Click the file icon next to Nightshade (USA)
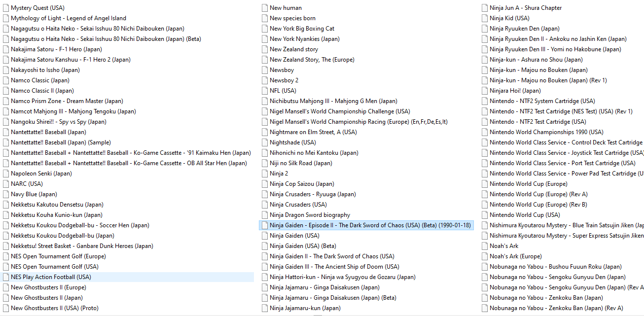Screen dimensions: 644x316 click(265, 142)
